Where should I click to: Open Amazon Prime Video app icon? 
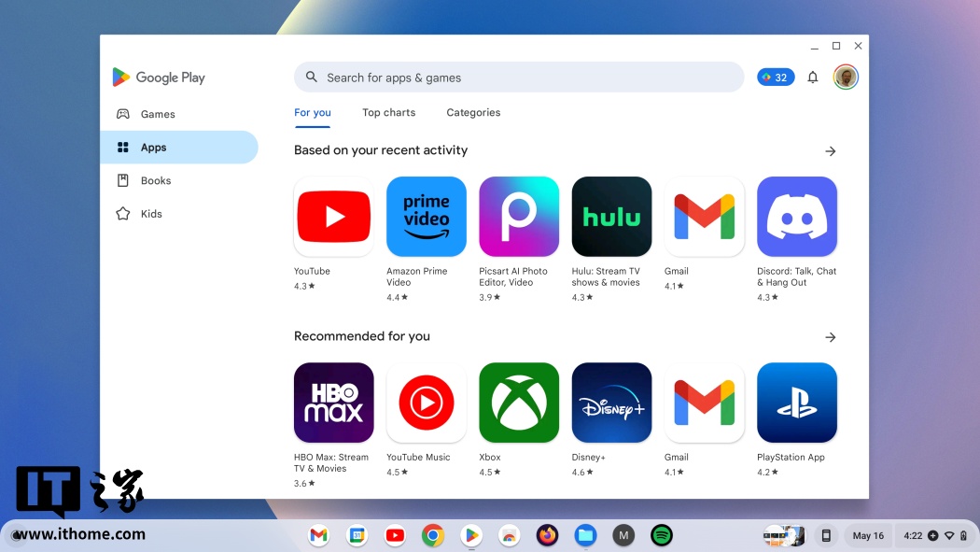point(427,217)
